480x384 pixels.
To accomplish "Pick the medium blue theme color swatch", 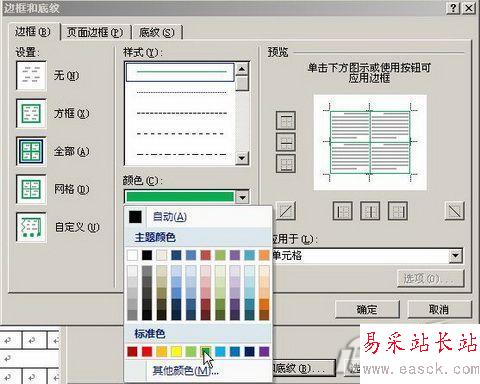I will (x=191, y=255).
